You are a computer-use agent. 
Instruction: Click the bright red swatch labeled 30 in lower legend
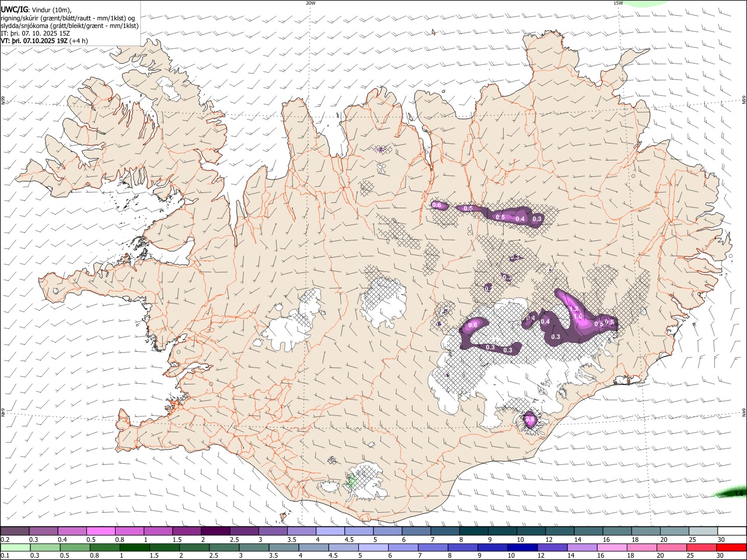[x=731, y=547]
